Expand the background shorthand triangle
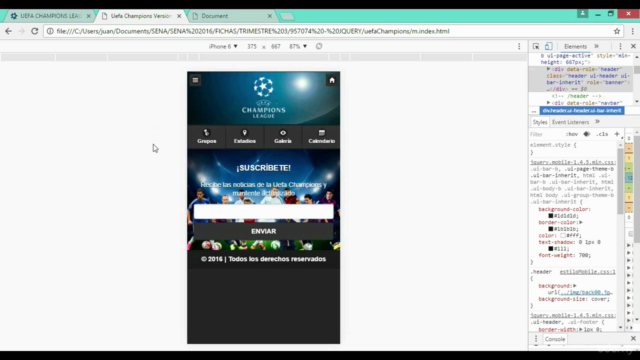640x360 pixels. tap(575, 286)
